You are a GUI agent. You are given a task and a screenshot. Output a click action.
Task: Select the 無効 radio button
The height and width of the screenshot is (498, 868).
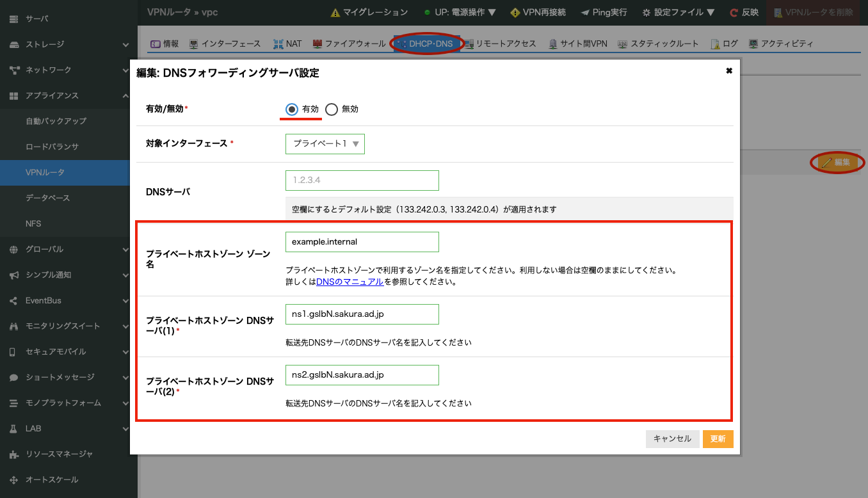331,109
